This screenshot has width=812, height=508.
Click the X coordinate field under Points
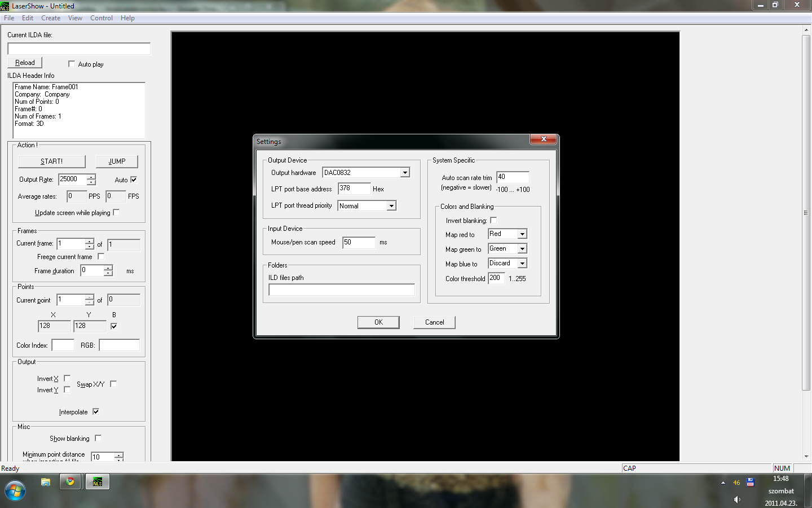[x=54, y=326]
